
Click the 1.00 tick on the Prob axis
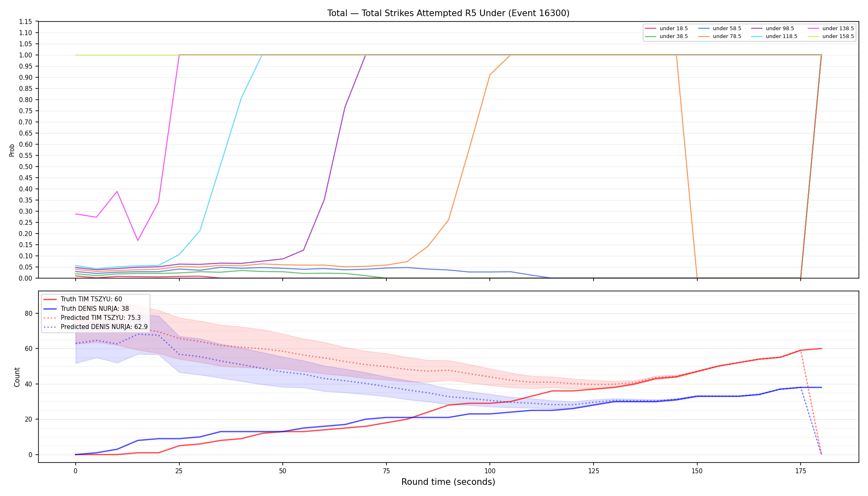26,55
